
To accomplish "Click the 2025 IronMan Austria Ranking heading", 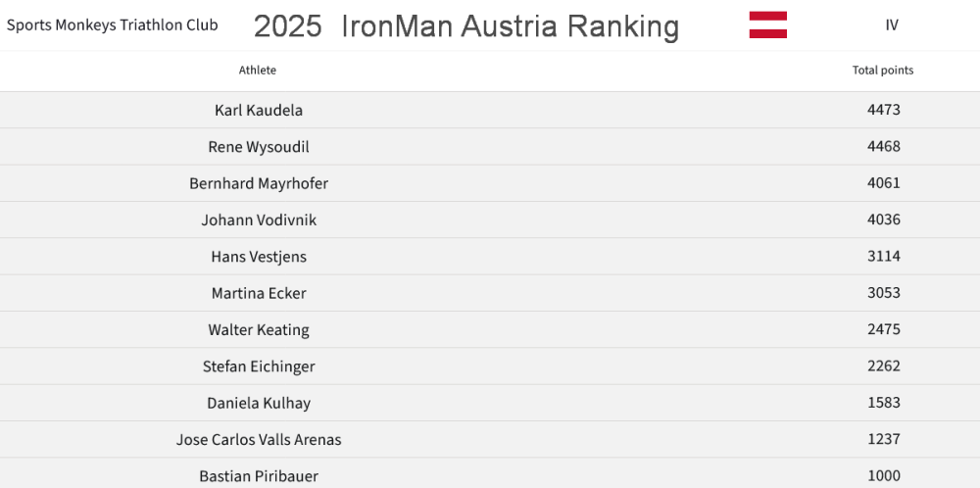I will coord(465,26).
